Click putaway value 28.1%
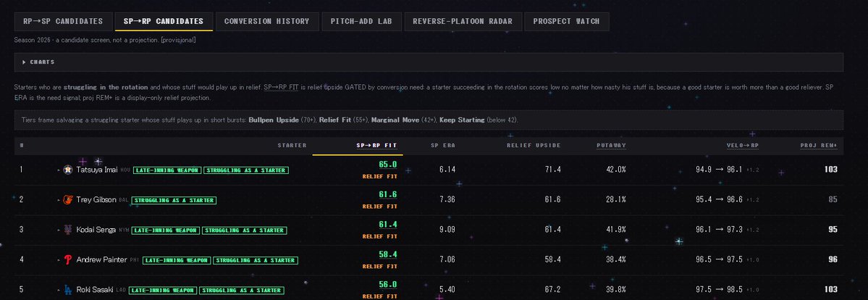The image size is (868, 300). 616,199
